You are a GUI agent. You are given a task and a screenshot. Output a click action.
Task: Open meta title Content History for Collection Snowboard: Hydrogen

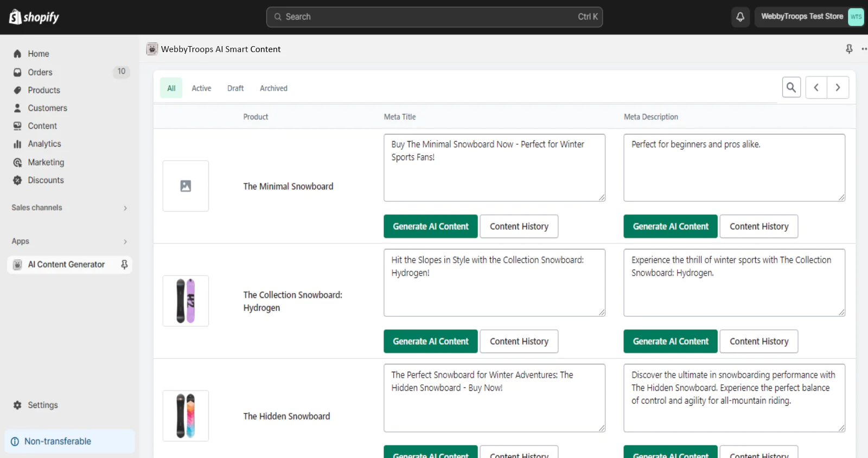coord(519,341)
